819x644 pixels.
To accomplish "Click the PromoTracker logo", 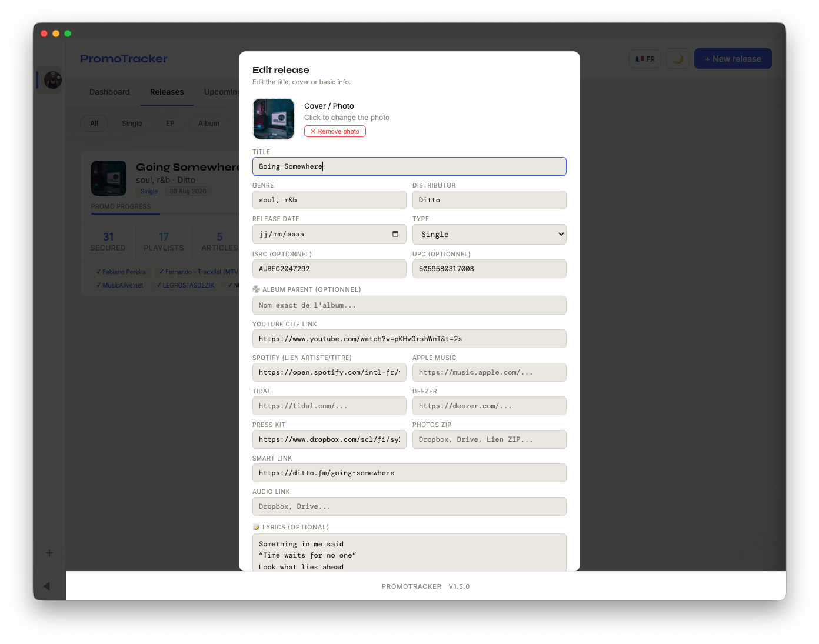I will tap(124, 59).
